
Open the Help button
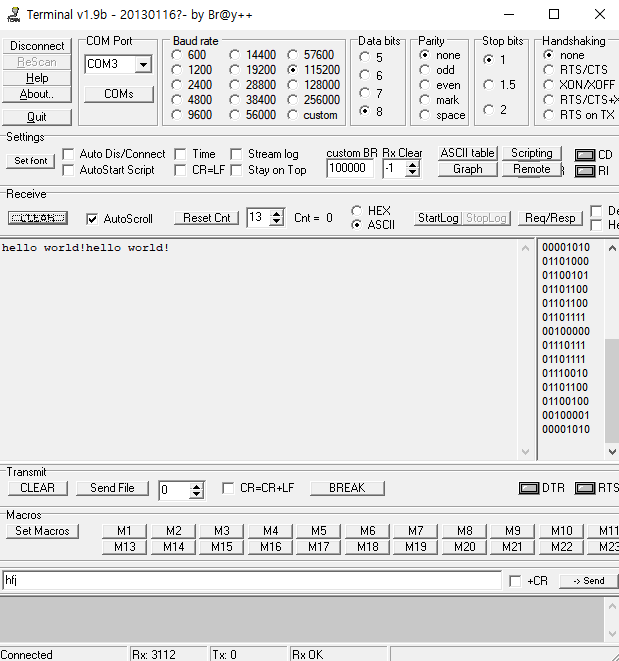coord(37,78)
